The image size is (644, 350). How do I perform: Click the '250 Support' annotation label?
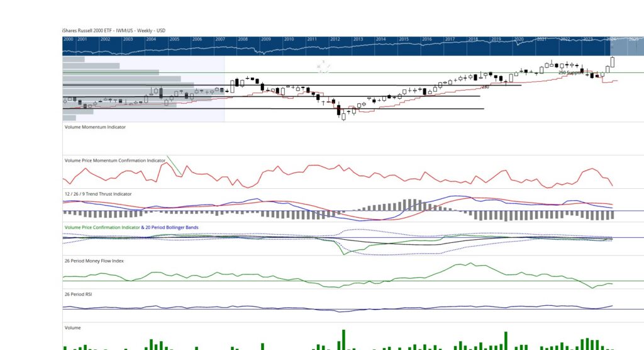[x=570, y=72]
